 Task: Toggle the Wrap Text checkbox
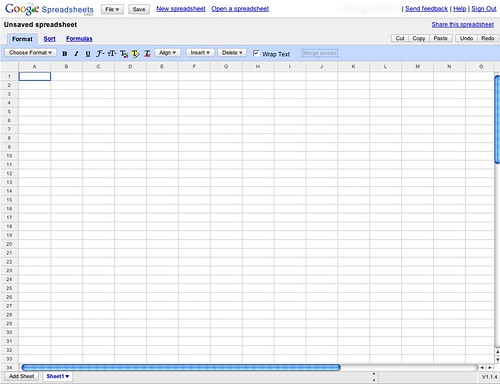(x=256, y=53)
